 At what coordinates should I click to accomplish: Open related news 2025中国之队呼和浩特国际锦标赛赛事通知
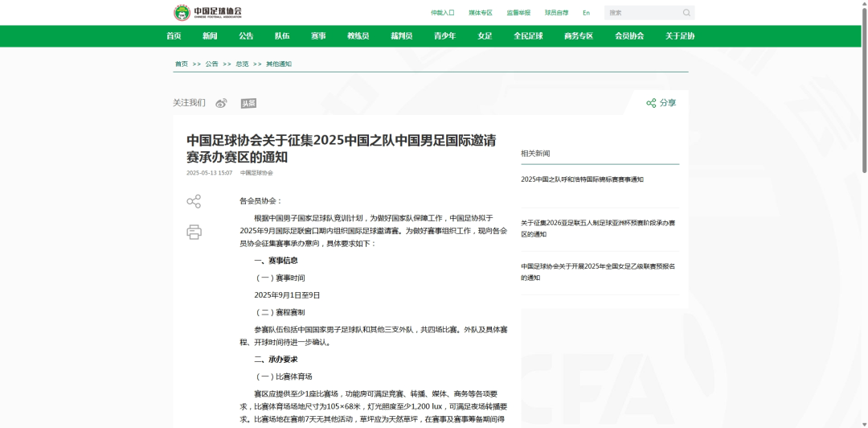pyautogui.click(x=583, y=179)
